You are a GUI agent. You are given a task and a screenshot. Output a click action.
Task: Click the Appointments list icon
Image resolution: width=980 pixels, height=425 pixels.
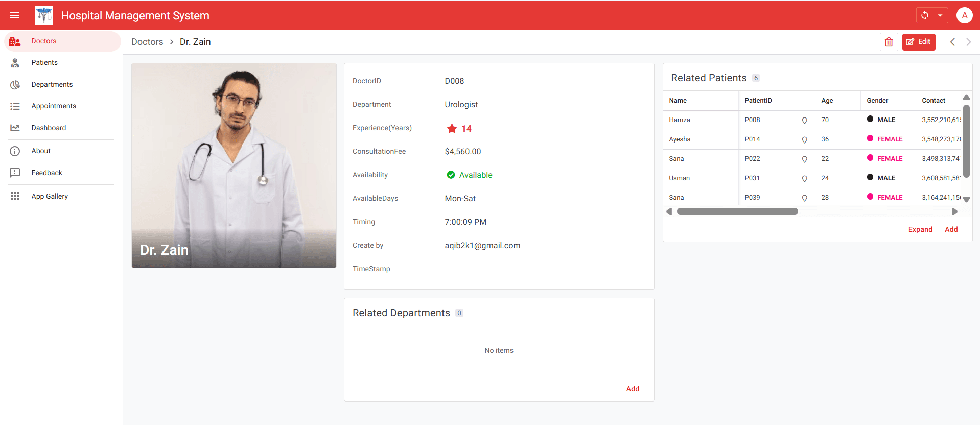click(15, 106)
